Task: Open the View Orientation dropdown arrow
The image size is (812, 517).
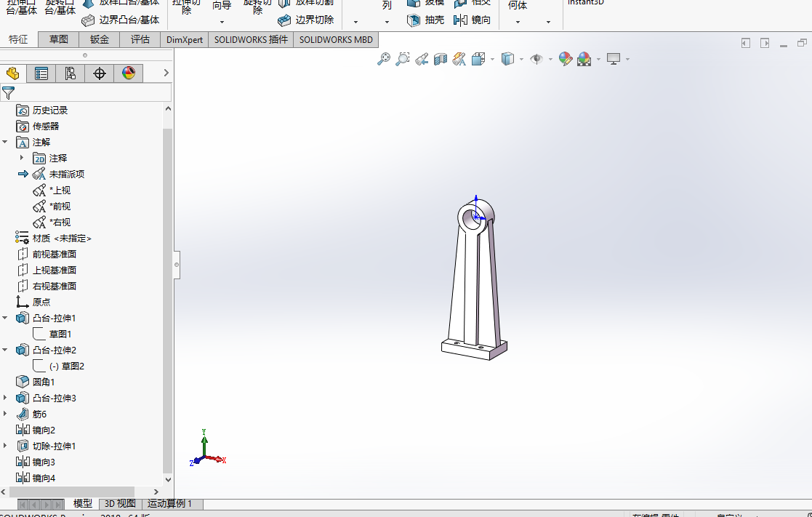Action: [x=492, y=60]
